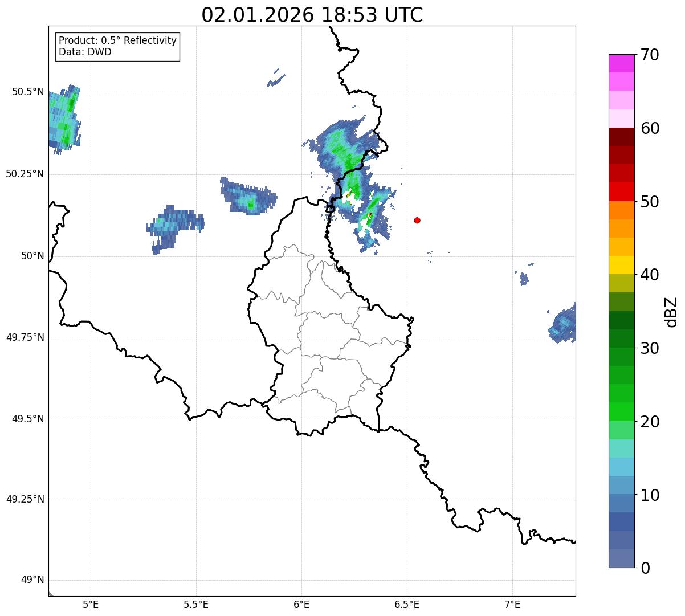Click the 30 label on colorbar
Screen dimensions: 685x616
point(650,348)
